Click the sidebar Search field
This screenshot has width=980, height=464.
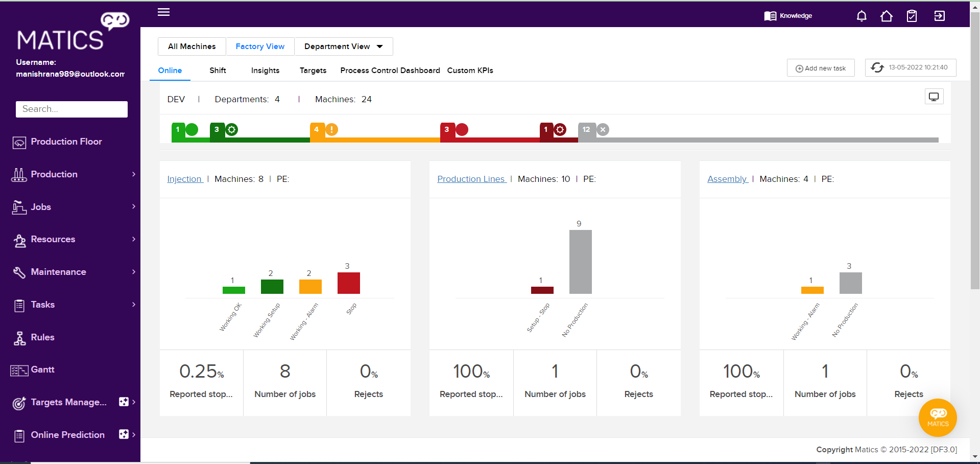(x=71, y=109)
